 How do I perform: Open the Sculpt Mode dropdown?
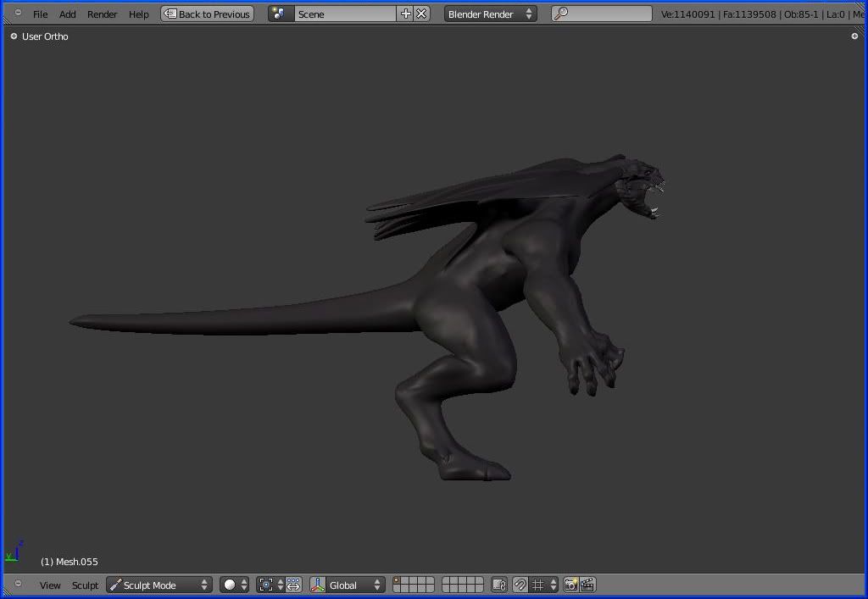(159, 585)
